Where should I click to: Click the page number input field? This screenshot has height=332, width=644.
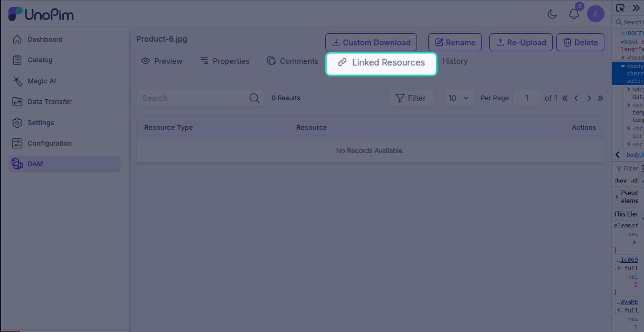click(527, 98)
